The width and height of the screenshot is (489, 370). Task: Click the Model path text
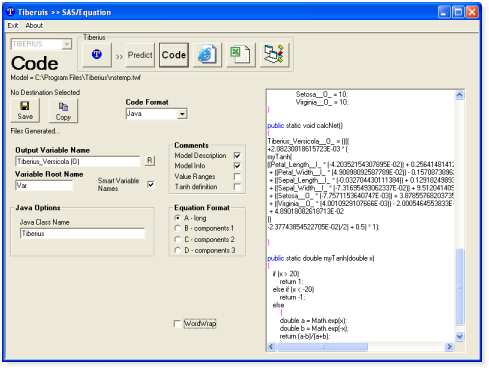click(75, 77)
